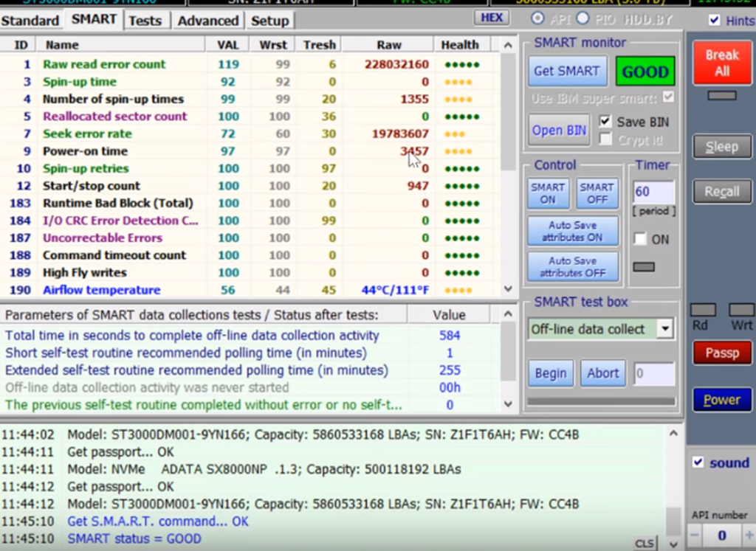Screen dimensions: 756x551
Task: Toggle the sound checkbox
Action: click(x=698, y=462)
